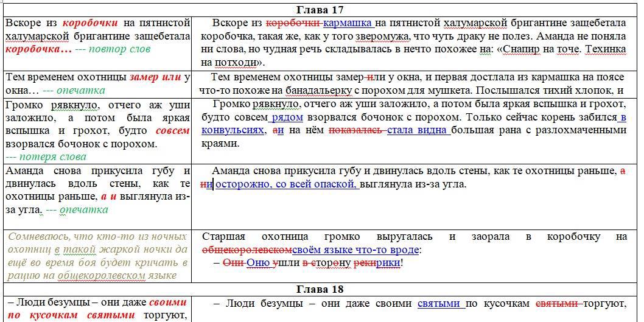Screen dimensions: 644x322
Task: Click the inserted phrase "своём языке что-то вроде"
Action: [355, 250]
